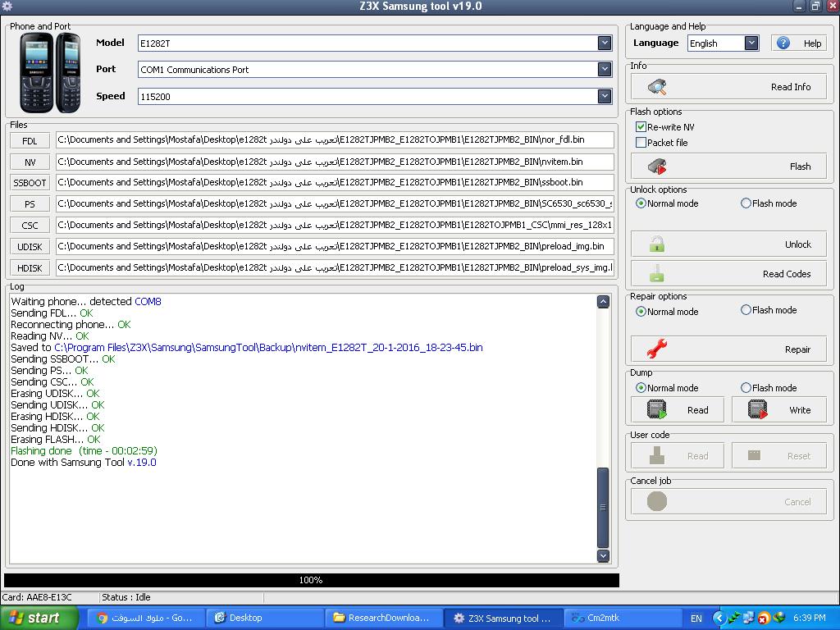
Task: Click the red X tray icon
Action: coord(764,619)
